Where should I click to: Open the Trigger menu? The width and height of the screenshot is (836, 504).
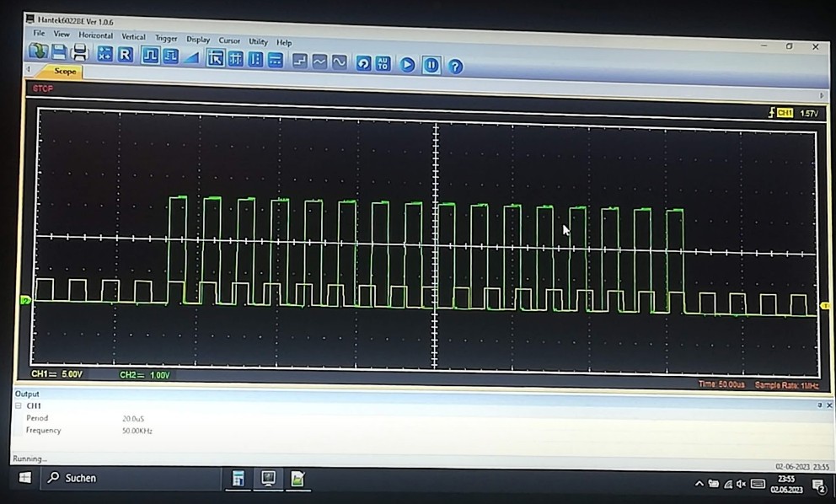click(x=166, y=38)
